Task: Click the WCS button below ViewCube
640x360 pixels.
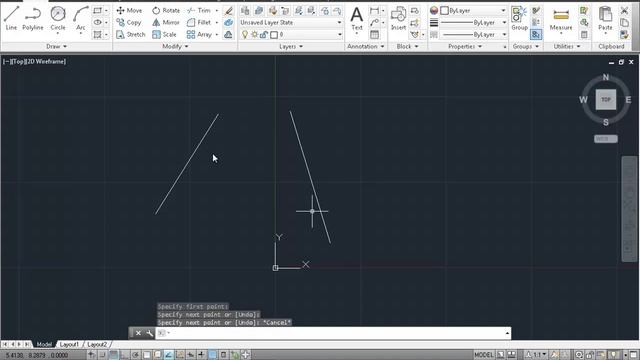Action: click(x=606, y=139)
